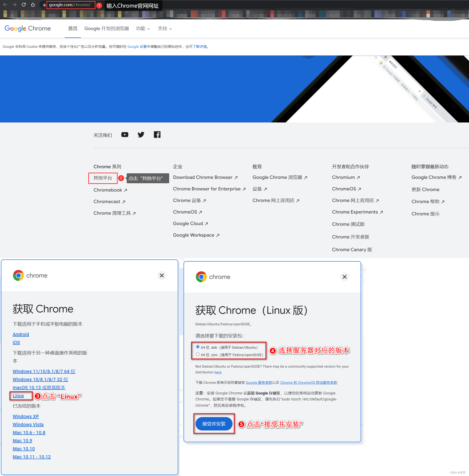Open Chrome 设备 enterprise link
469x476 pixels.
(x=189, y=200)
